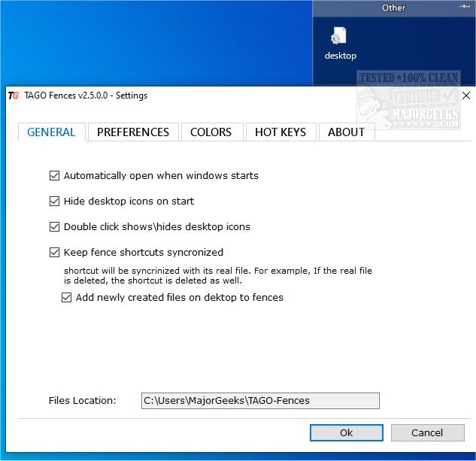Click the 'shortcut will be syncrinized' description text
Viewport: 476px width, 461px height.
(x=217, y=275)
